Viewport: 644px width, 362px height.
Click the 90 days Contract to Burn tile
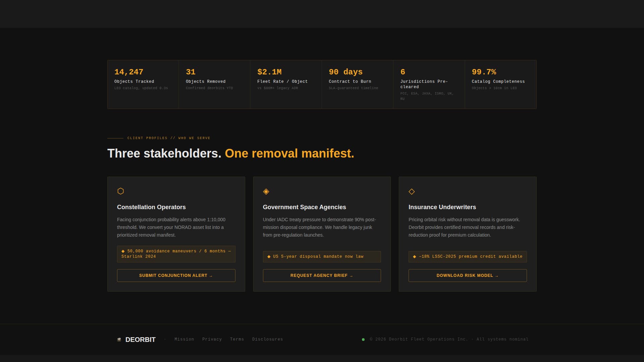coord(357,84)
